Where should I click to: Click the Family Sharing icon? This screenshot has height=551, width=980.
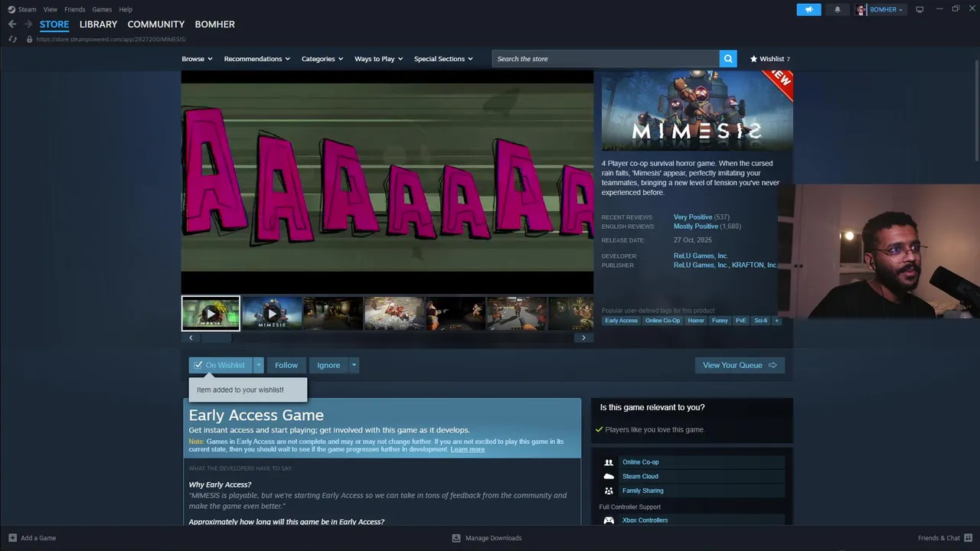coord(609,491)
